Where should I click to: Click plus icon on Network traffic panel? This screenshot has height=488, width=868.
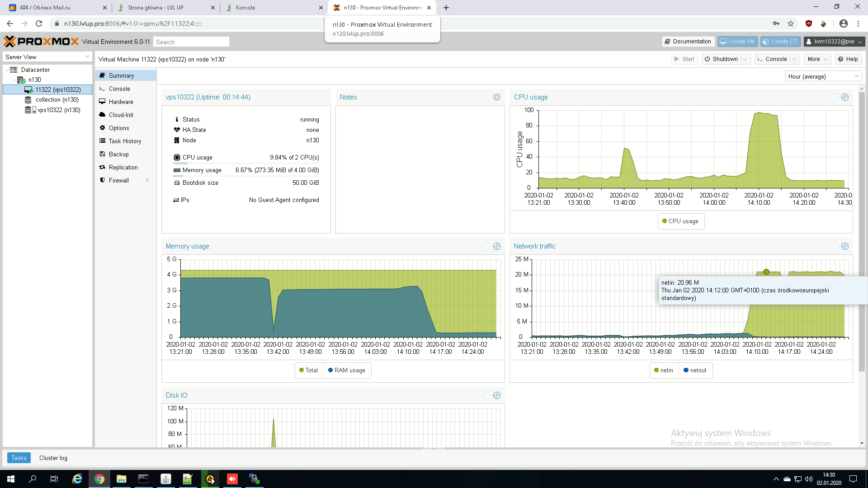click(844, 246)
